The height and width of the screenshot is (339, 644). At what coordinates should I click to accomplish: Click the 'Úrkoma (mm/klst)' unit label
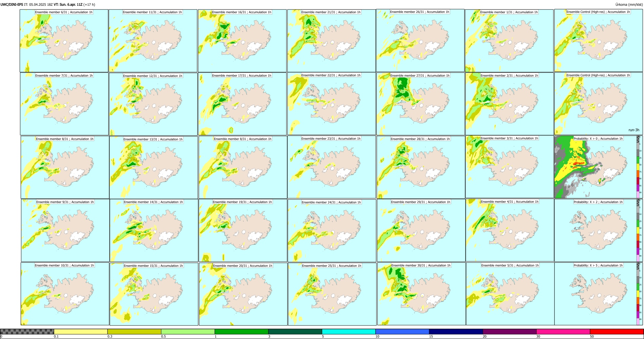tap(629, 5)
